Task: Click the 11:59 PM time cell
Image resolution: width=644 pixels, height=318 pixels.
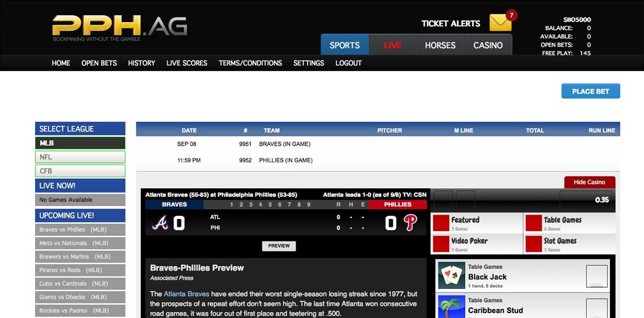Action: [x=189, y=161]
